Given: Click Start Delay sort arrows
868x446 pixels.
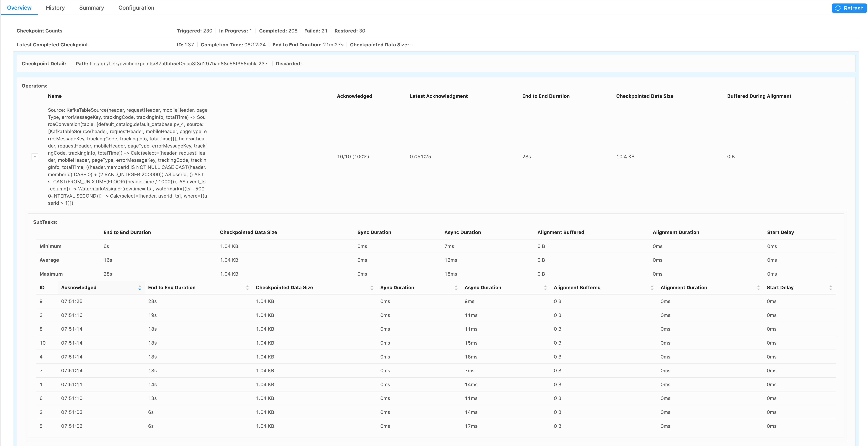Looking at the screenshot, I should point(830,288).
